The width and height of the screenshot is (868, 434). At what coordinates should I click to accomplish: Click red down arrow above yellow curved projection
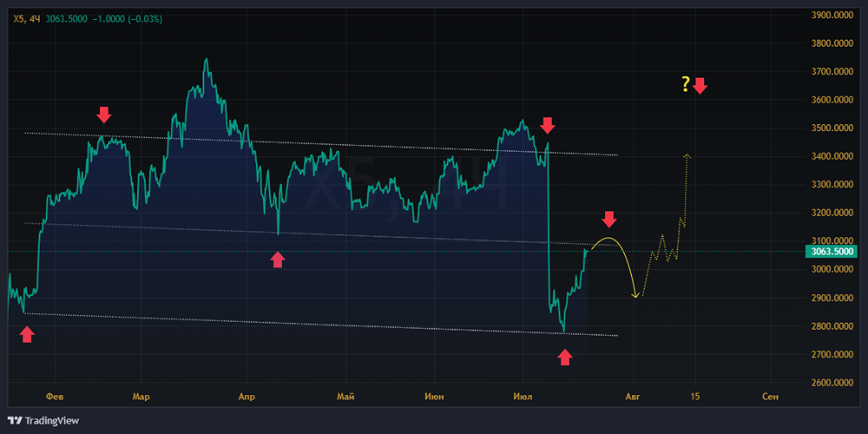[x=609, y=219]
